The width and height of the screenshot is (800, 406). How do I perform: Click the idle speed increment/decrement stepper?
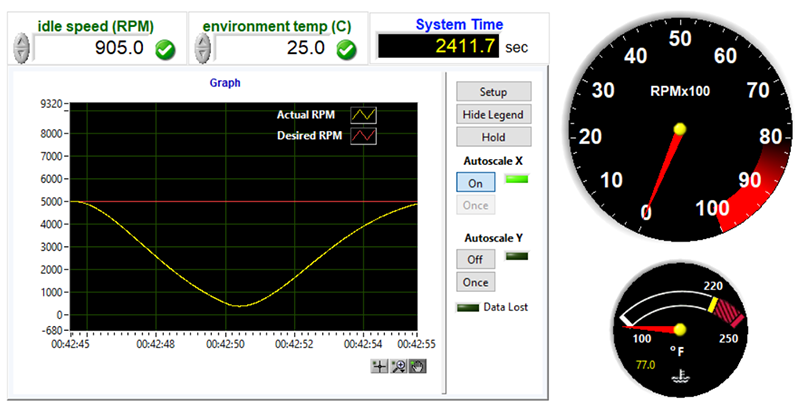[22, 47]
